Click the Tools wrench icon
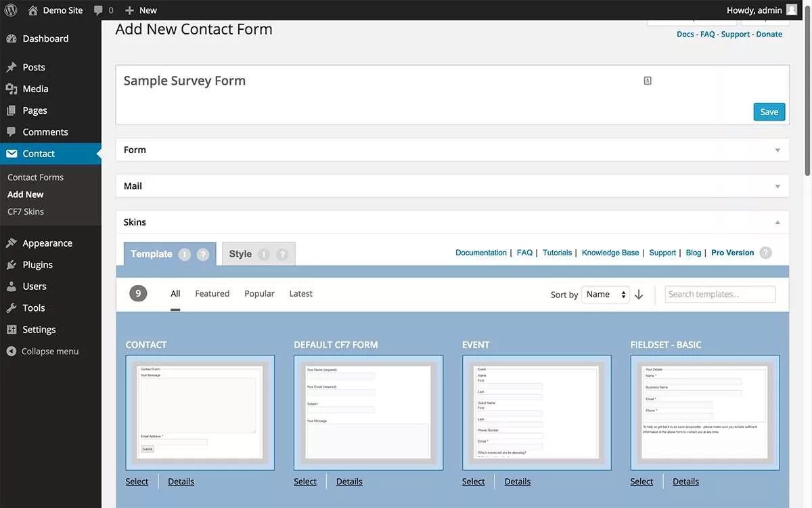The height and width of the screenshot is (508, 812). (x=12, y=308)
